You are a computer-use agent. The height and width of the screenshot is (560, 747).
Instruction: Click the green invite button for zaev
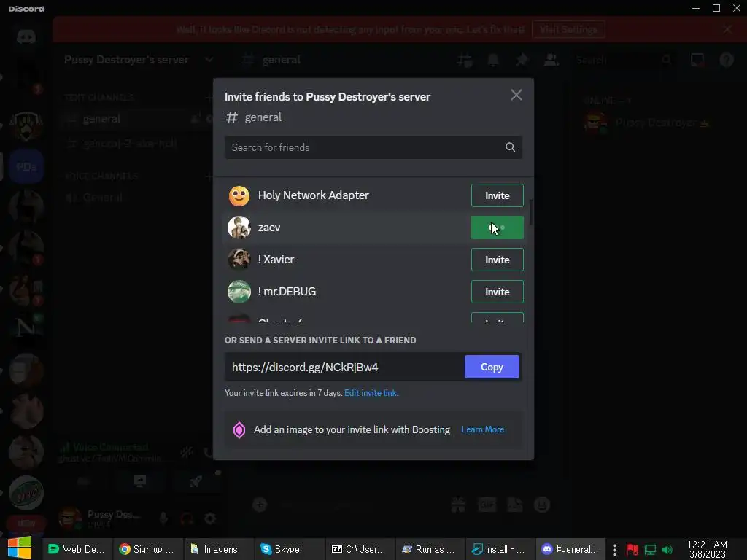pyautogui.click(x=497, y=227)
